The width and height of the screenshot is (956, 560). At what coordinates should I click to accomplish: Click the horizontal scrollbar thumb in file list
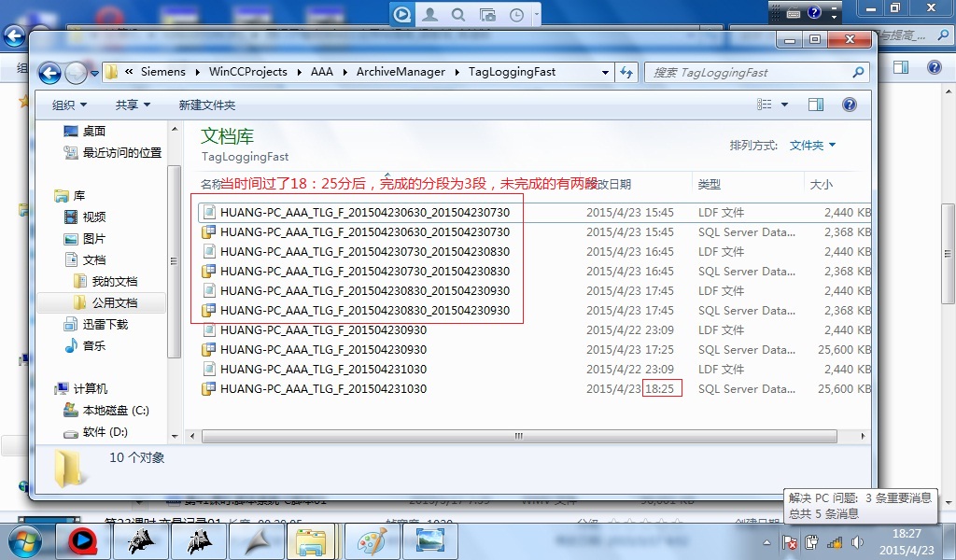coord(519,436)
